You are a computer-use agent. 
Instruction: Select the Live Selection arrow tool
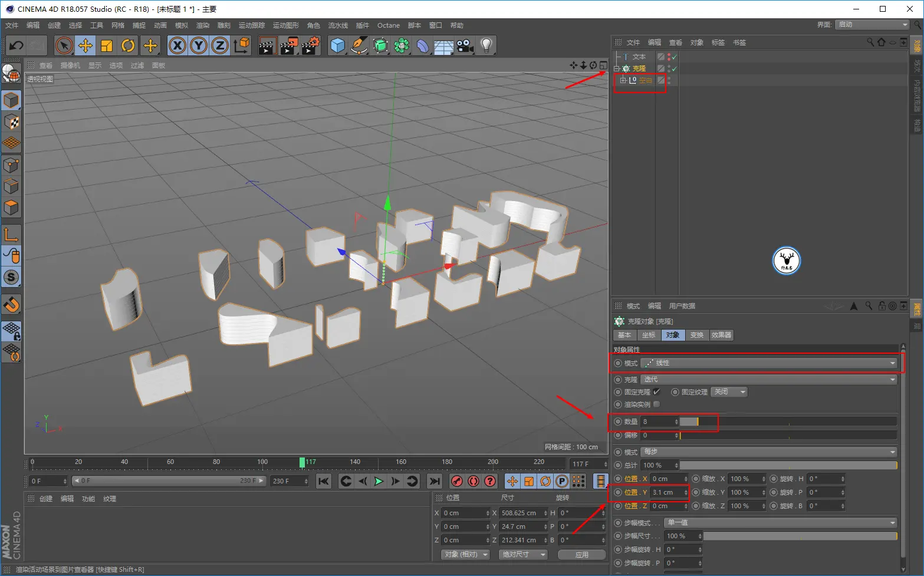(64, 45)
